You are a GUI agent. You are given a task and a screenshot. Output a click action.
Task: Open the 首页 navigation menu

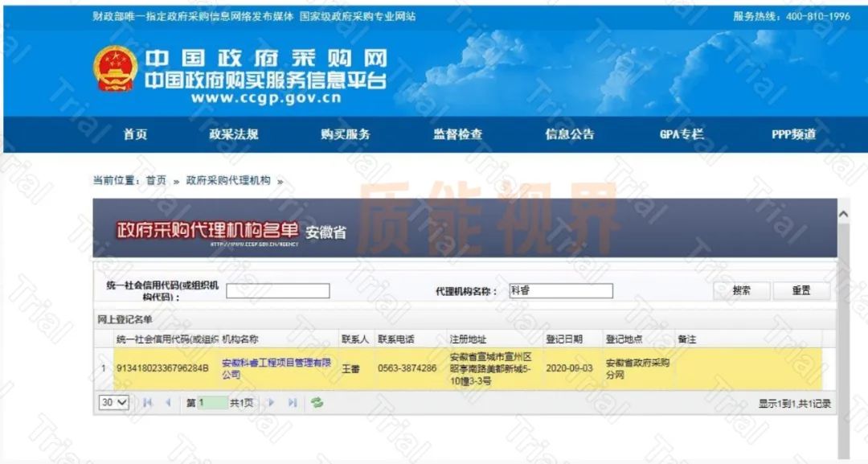pos(135,134)
